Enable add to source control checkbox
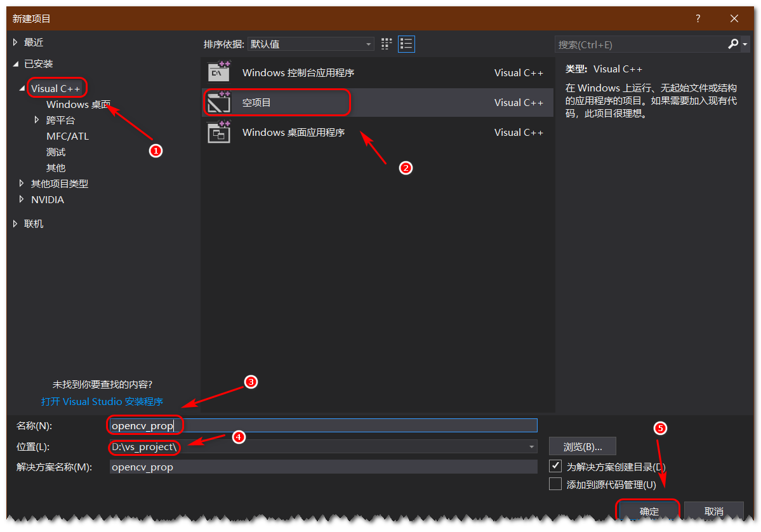The width and height of the screenshot is (761, 532). (x=555, y=484)
